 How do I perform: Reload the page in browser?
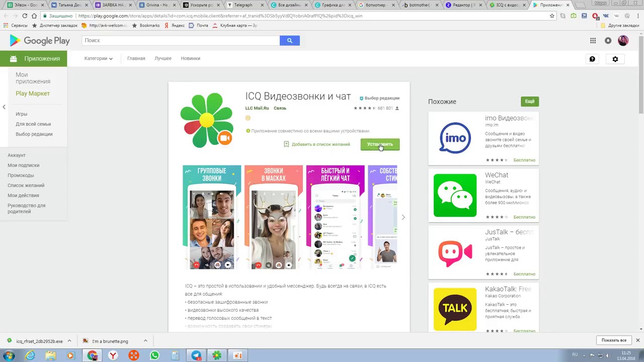tap(25, 16)
